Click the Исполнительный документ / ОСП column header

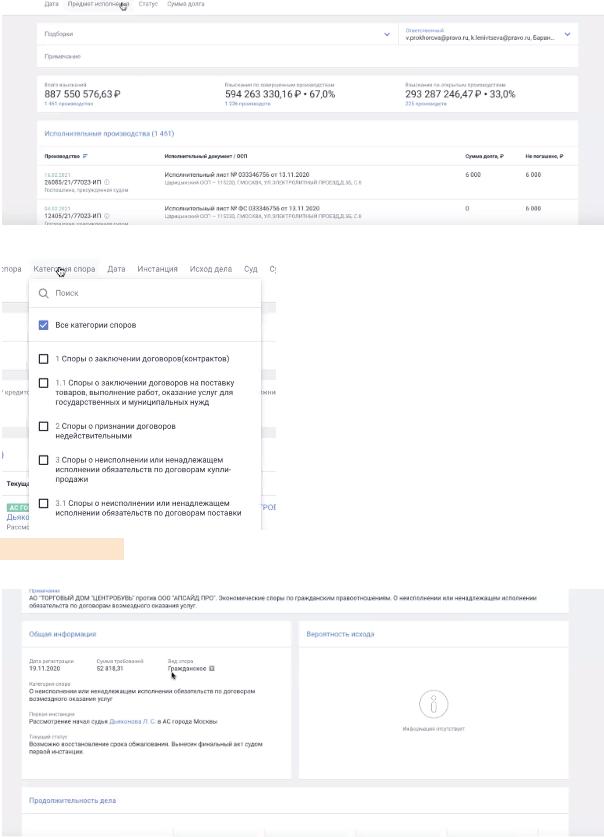(205, 156)
